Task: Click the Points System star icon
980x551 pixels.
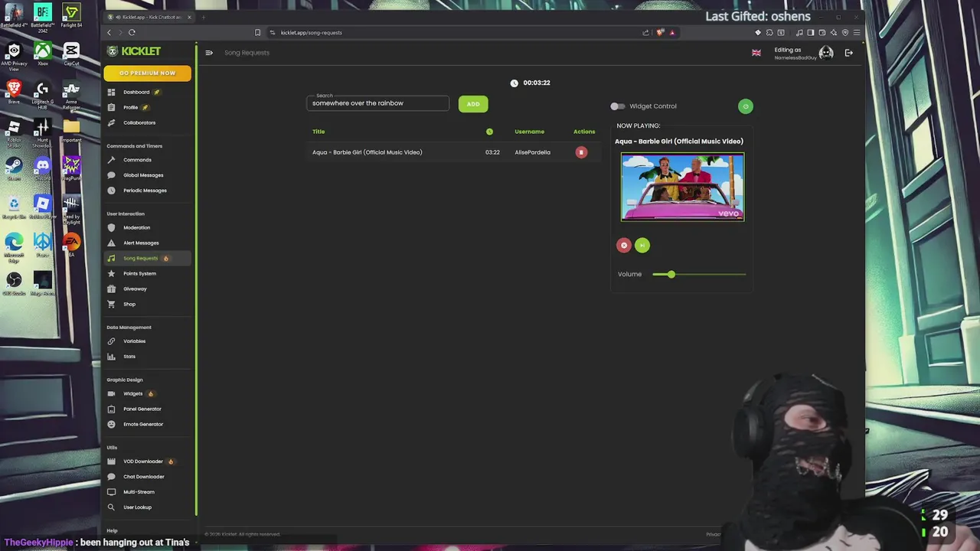Action: click(111, 273)
